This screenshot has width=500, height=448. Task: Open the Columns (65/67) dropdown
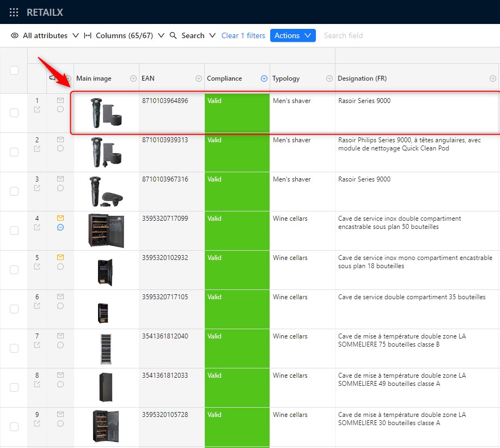coord(124,35)
